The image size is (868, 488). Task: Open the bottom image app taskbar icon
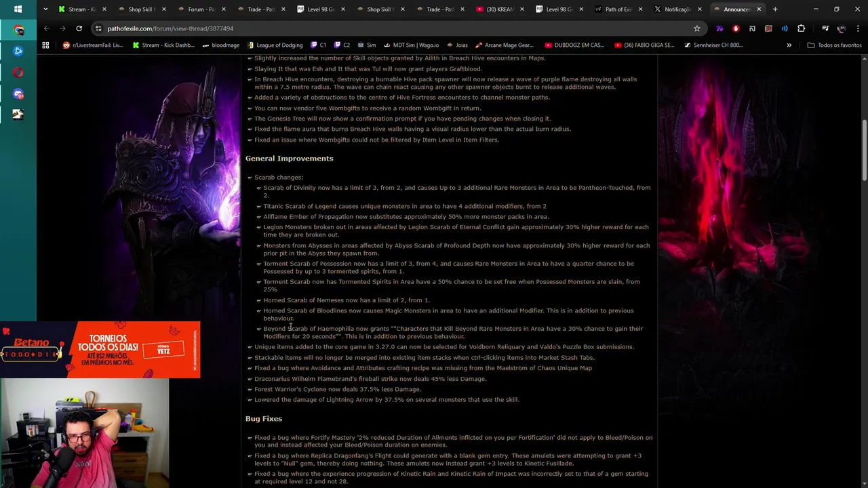click(x=18, y=115)
